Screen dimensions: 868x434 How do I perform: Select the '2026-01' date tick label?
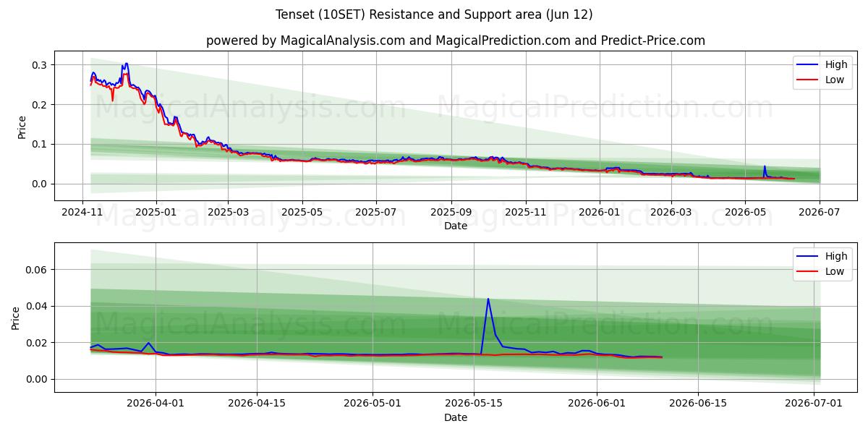click(600, 212)
